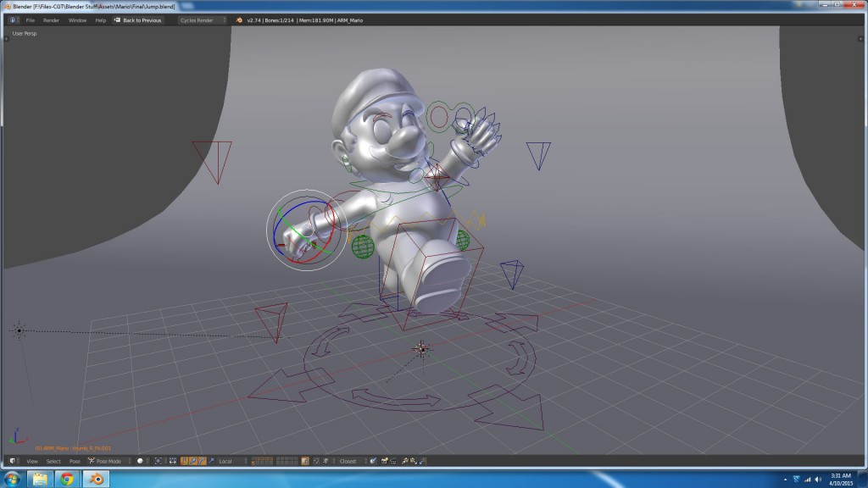Open the Help menu in Blender
The image size is (868, 488).
pos(99,19)
